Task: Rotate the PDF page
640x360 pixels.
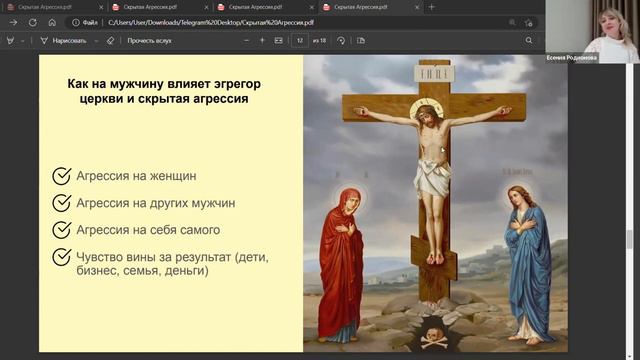Action: tap(341, 40)
